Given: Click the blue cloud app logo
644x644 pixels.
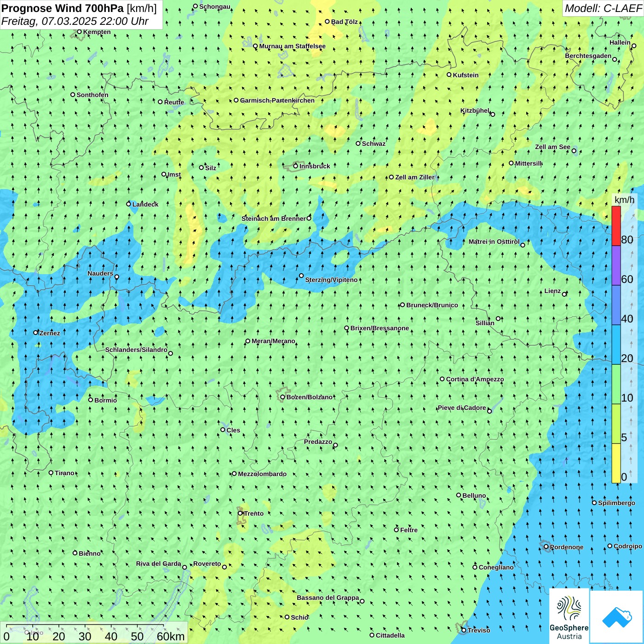Looking at the screenshot, I should tap(617, 617).
